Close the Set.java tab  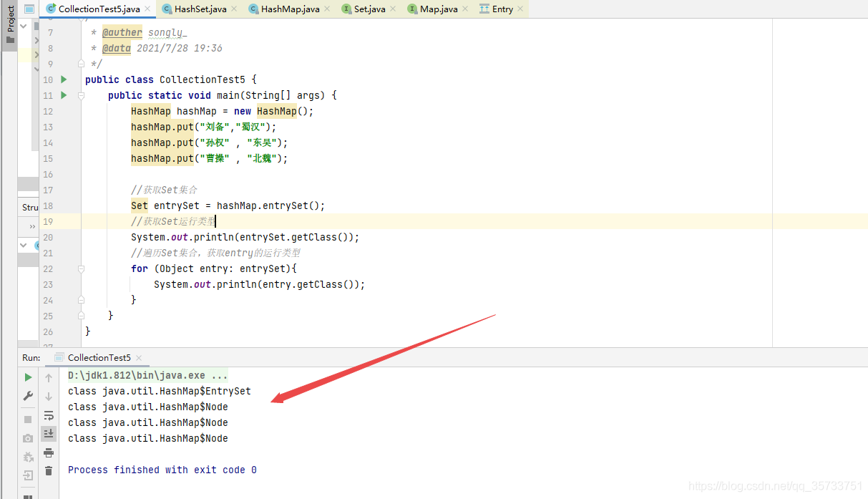[394, 9]
